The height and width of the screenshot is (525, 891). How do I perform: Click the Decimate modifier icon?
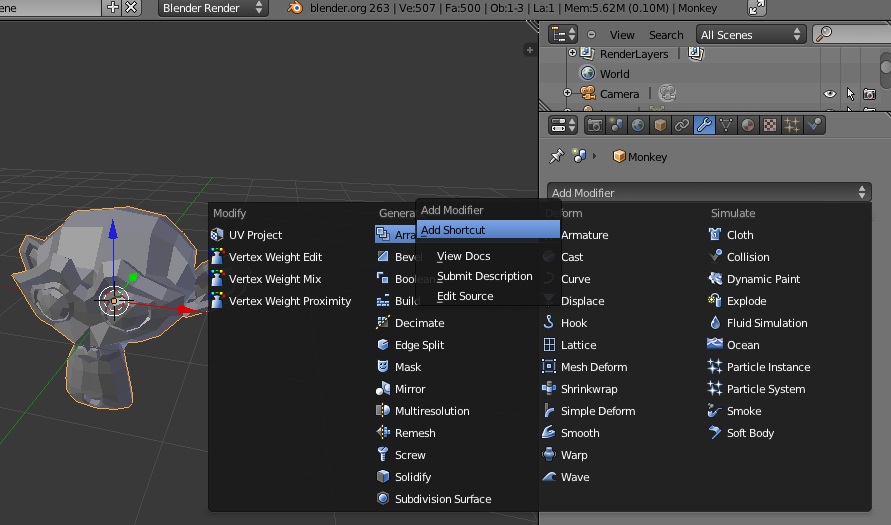(383, 323)
